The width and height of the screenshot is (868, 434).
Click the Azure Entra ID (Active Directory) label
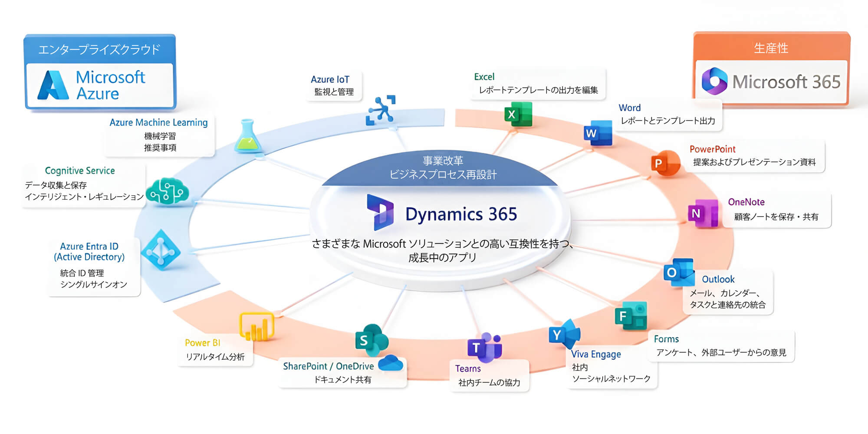[89, 252]
